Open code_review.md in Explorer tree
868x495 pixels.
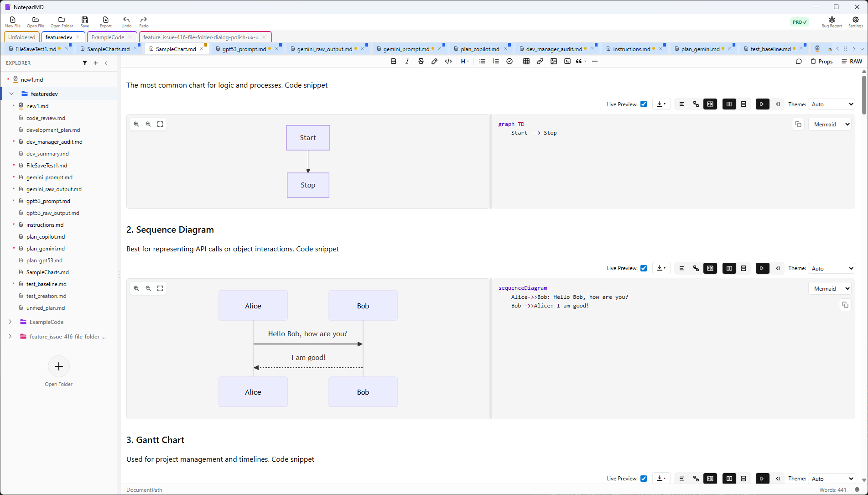point(46,118)
